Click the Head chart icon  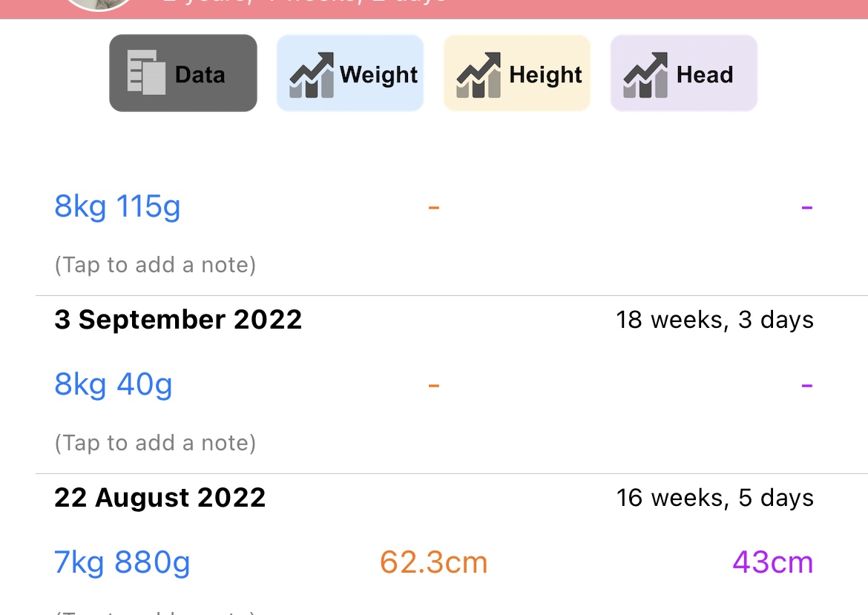645,74
